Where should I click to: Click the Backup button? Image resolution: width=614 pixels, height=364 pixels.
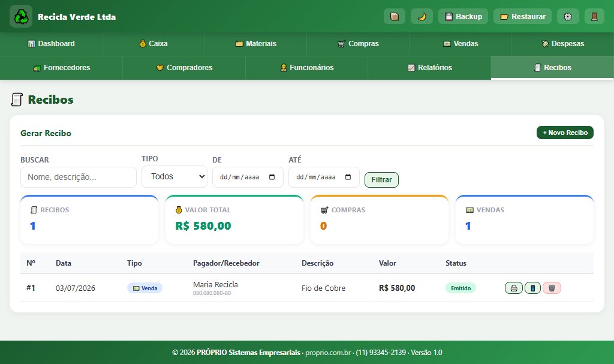[x=463, y=16]
